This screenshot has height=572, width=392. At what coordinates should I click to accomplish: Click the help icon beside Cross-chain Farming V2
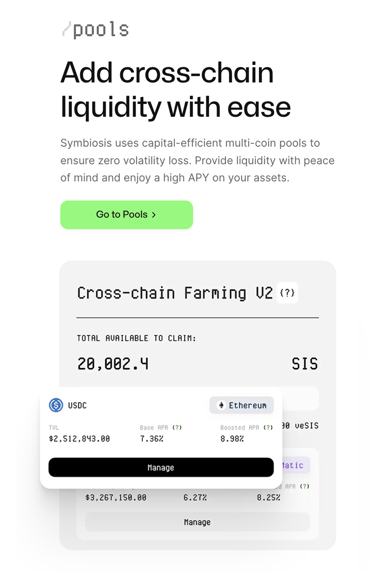[x=287, y=293]
